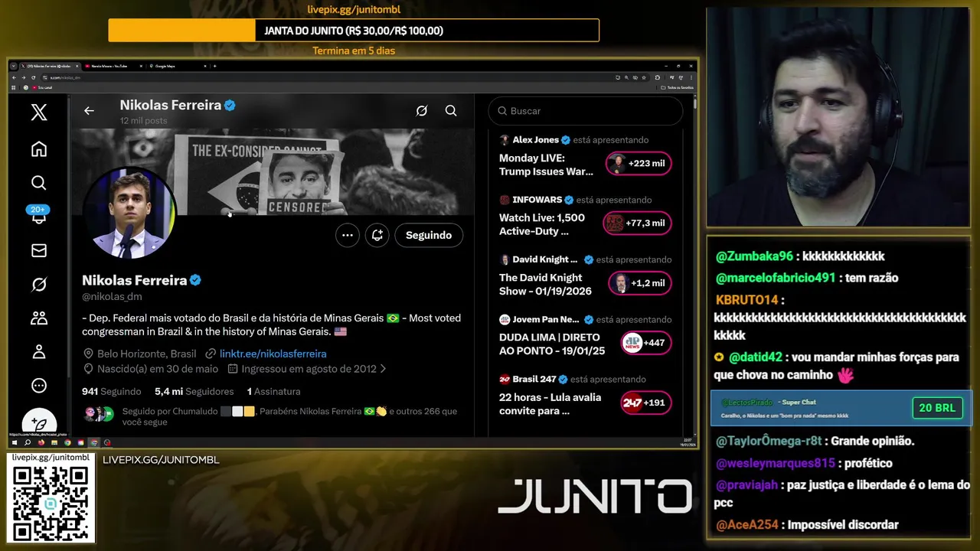Viewport: 980px width, 551px height.
Task: Click the +1,2 mil listeners pill
Action: (640, 282)
